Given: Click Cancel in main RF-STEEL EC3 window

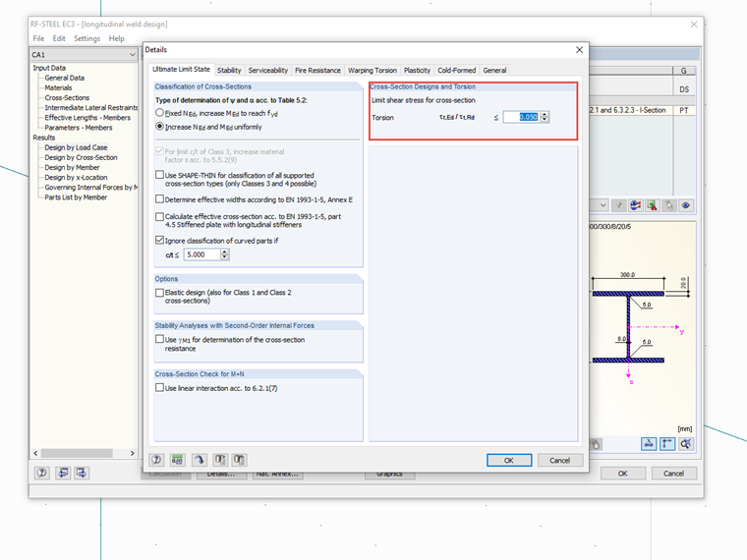Looking at the screenshot, I should click(673, 474).
